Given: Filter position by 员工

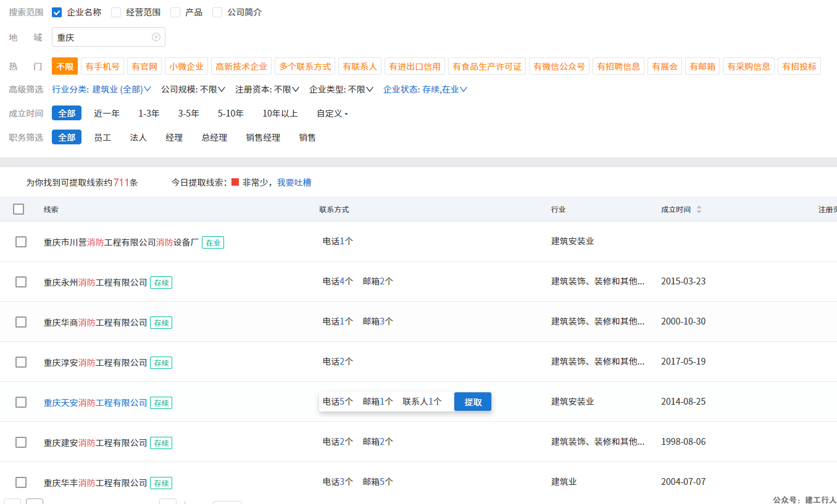Looking at the screenshot, I should [102, 138].
